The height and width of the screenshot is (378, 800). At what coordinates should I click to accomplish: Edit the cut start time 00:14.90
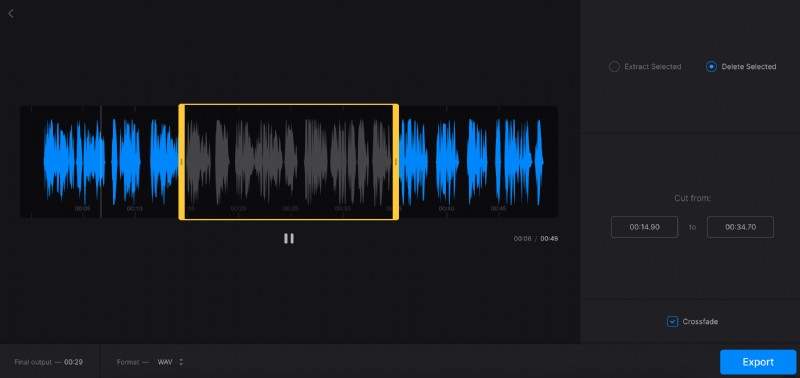point(644,227)
